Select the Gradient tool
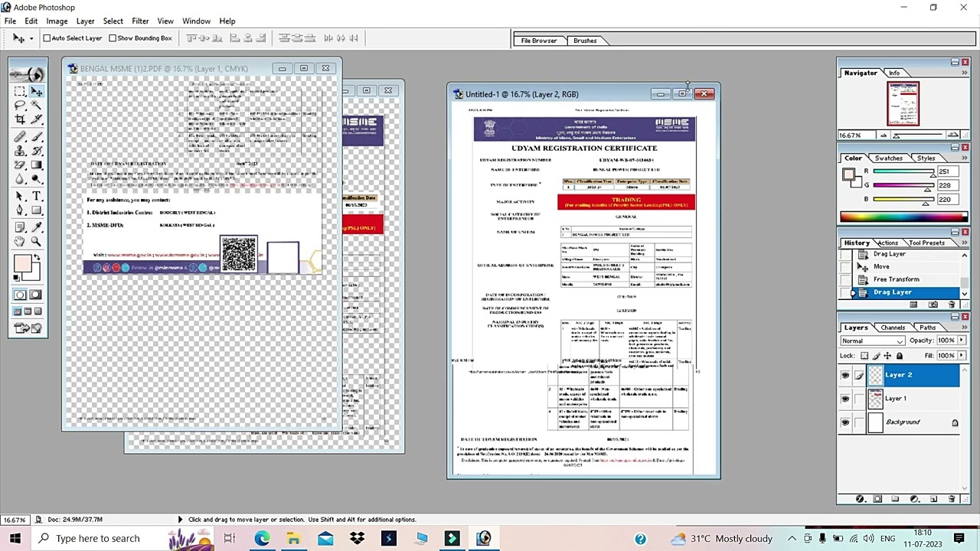This screenshot has width=980, height=551. [x=36, y=165]
